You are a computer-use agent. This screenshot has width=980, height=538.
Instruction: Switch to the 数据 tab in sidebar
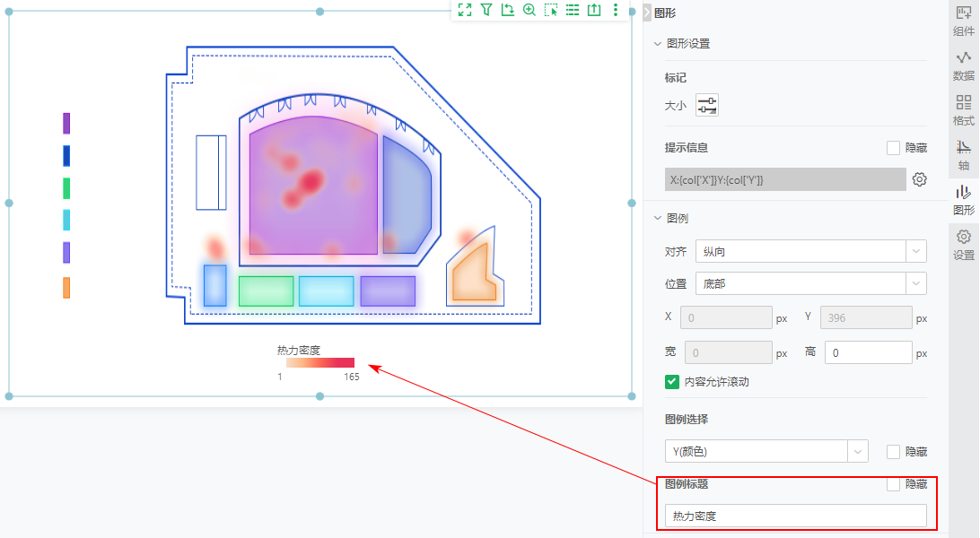(963, 65)
